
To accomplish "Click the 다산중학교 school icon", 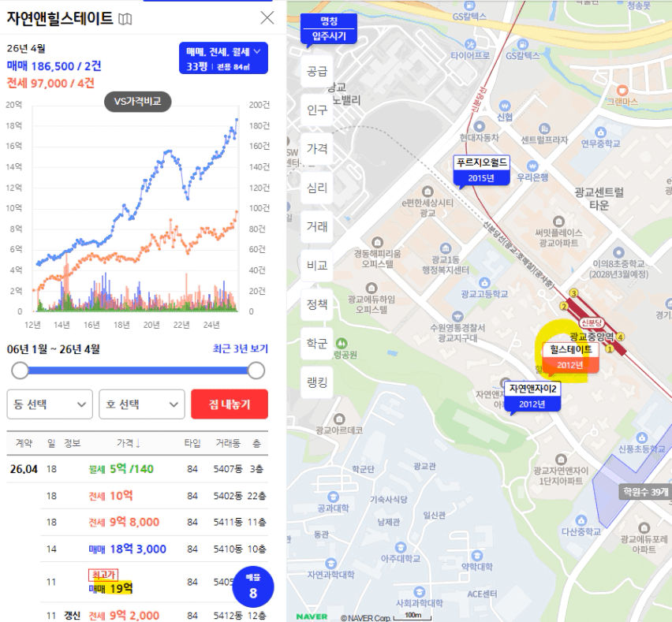I will click(581, 520).
